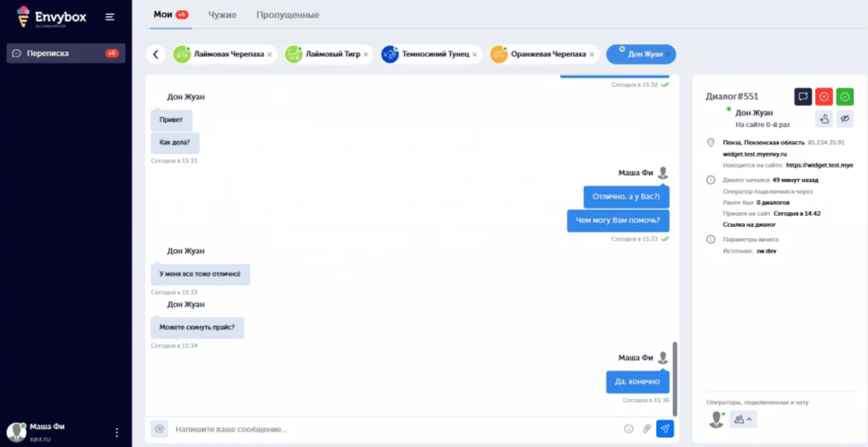Viewport: 868px width, 447px height.
Task: Click the sw.dev source value
Action: point(766,251)
